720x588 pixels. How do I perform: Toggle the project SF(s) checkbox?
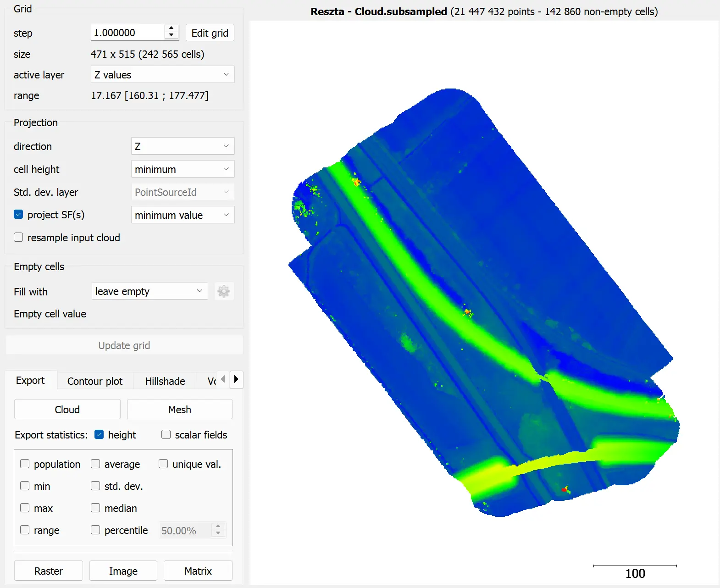19,215
